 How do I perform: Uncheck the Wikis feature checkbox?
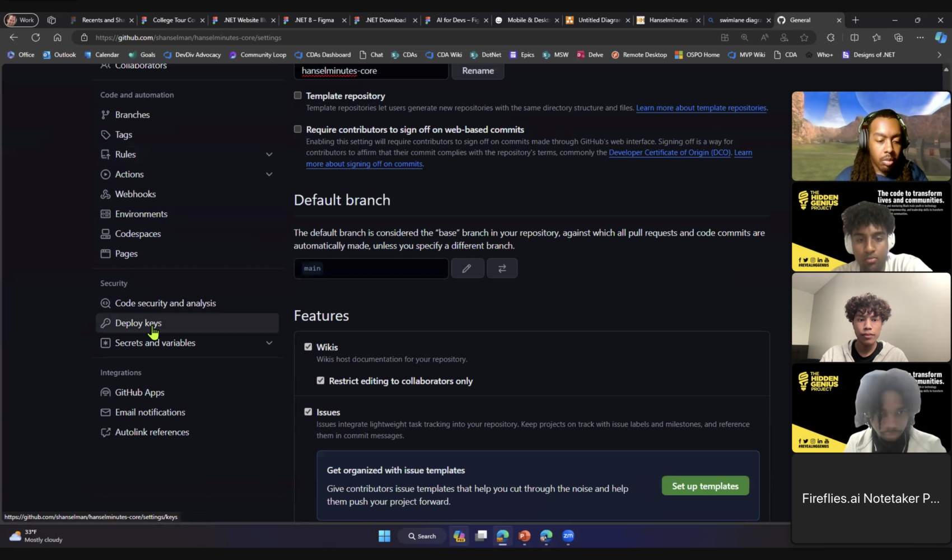click(308, 347)
